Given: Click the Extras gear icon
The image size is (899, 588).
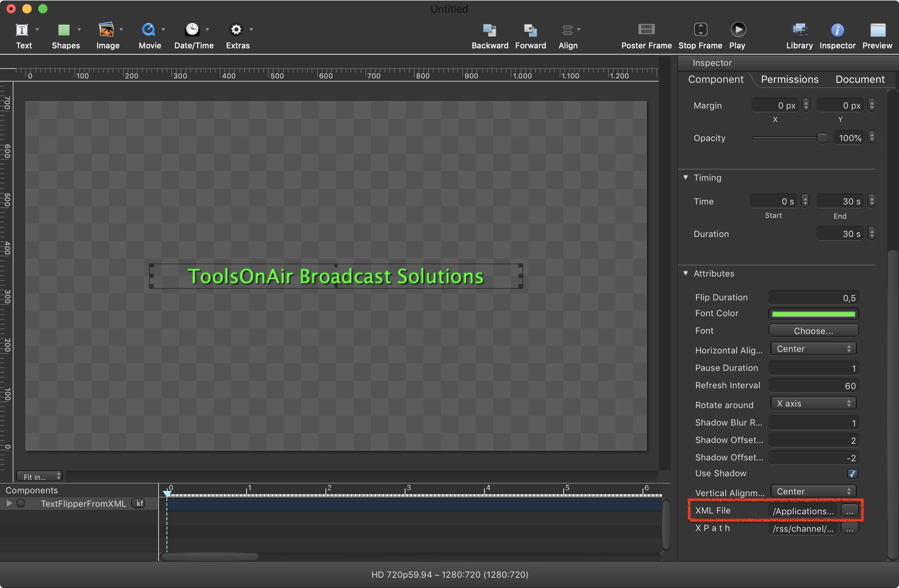Looking at the screenshot, I should click(236, 30).
